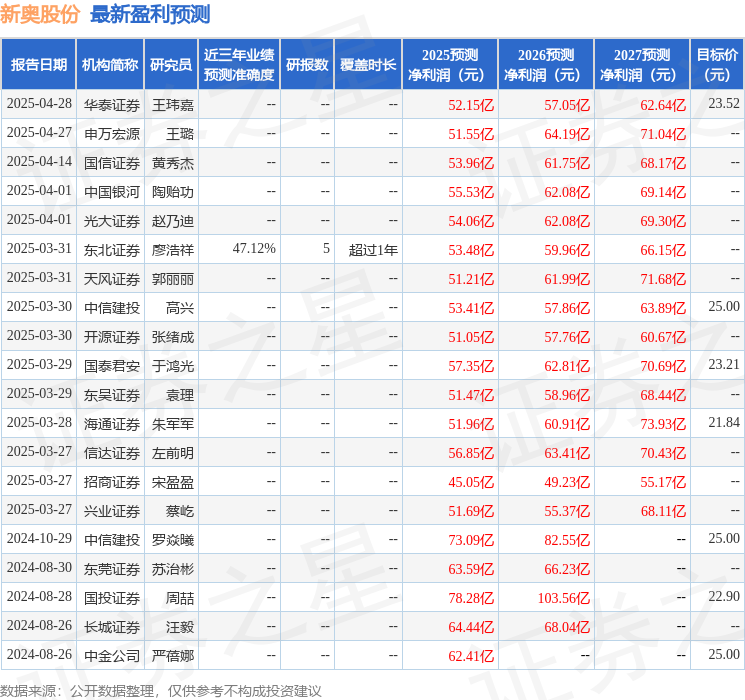Select analyst 袁理

(180, 395)
